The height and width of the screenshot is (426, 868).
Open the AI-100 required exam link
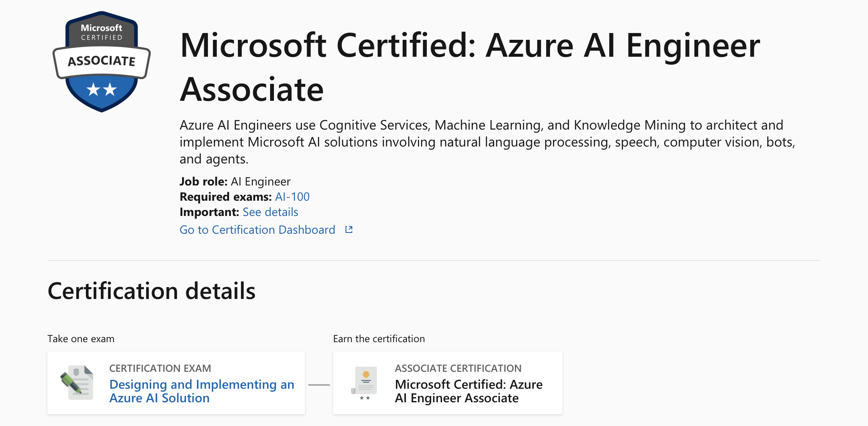pyautogui.click(x=292, y=197)
